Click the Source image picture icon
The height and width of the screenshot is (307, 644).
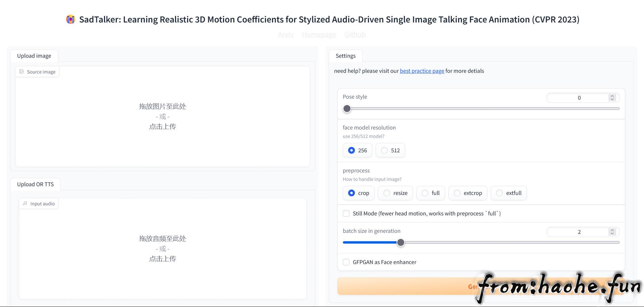(x=22, y=72)
